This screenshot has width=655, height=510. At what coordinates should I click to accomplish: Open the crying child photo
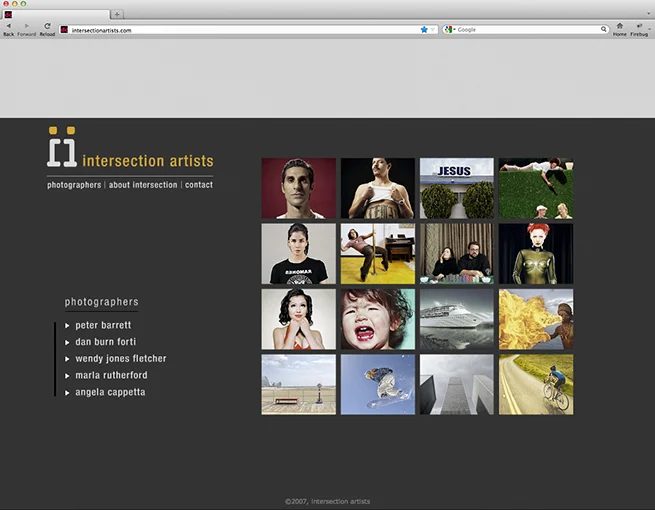[x=378, y=319]
